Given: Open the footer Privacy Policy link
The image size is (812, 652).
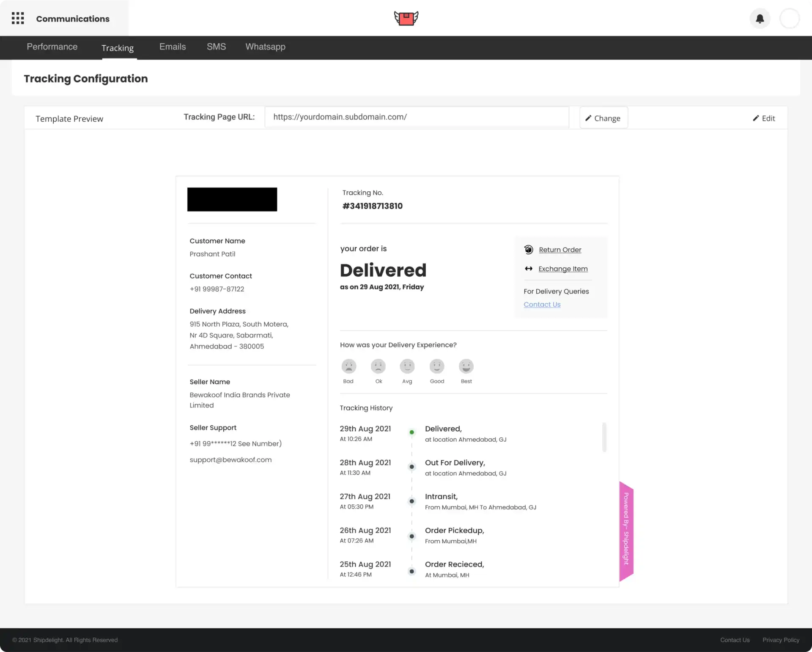Looking at the screenshot, I should pyautogui.click(x=781, y=640).
